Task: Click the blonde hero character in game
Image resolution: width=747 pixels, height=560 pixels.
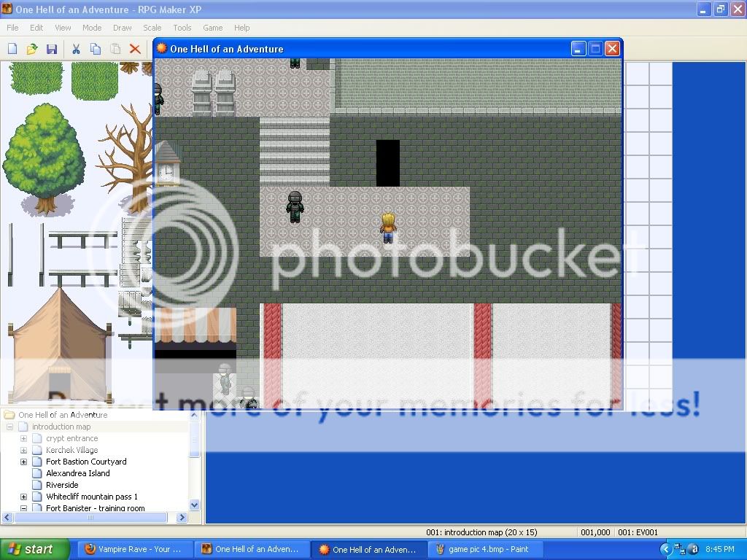Action: 388,228
